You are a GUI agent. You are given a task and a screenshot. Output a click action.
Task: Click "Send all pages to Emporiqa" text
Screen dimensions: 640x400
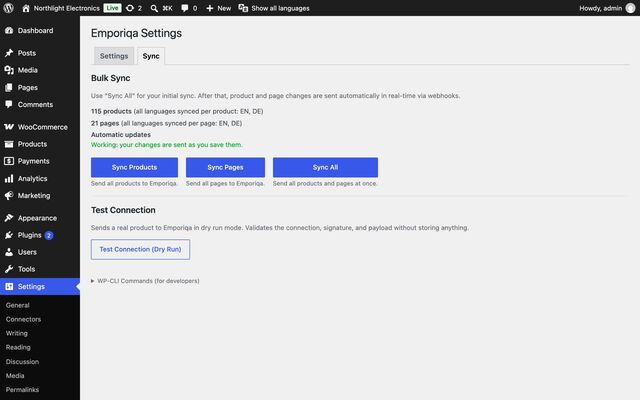pos(225,184)
